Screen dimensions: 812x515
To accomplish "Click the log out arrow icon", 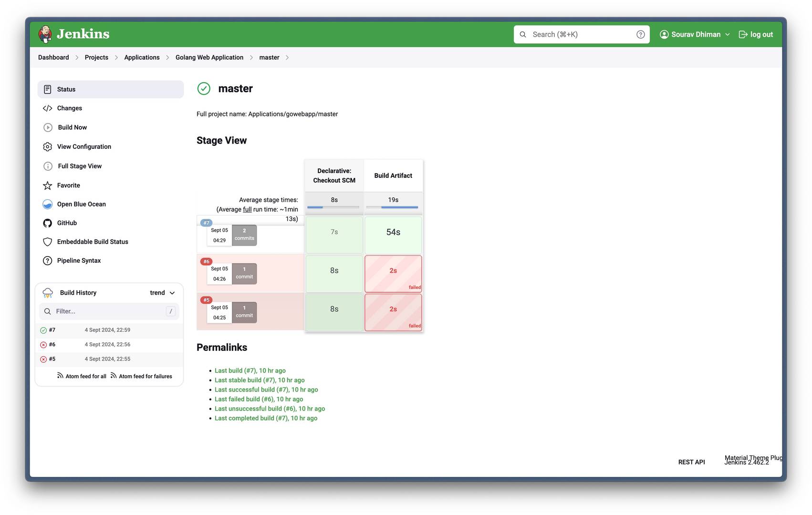I will coord(743,34).
